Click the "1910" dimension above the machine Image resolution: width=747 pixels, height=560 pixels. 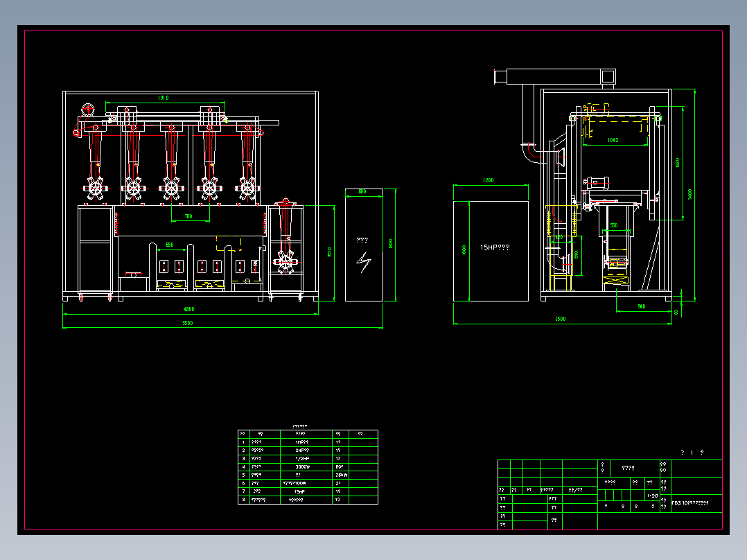tap(163, 98)
